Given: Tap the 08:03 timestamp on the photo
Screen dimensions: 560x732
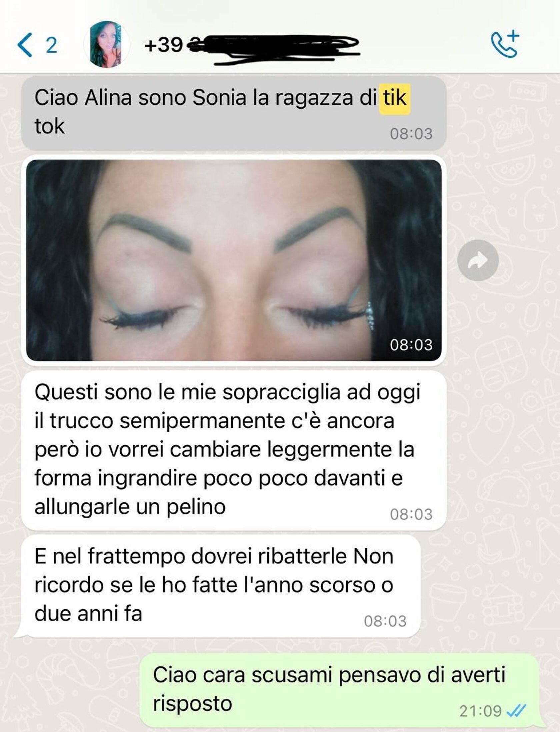Looking at the screenshot, I should coord(411,345).
